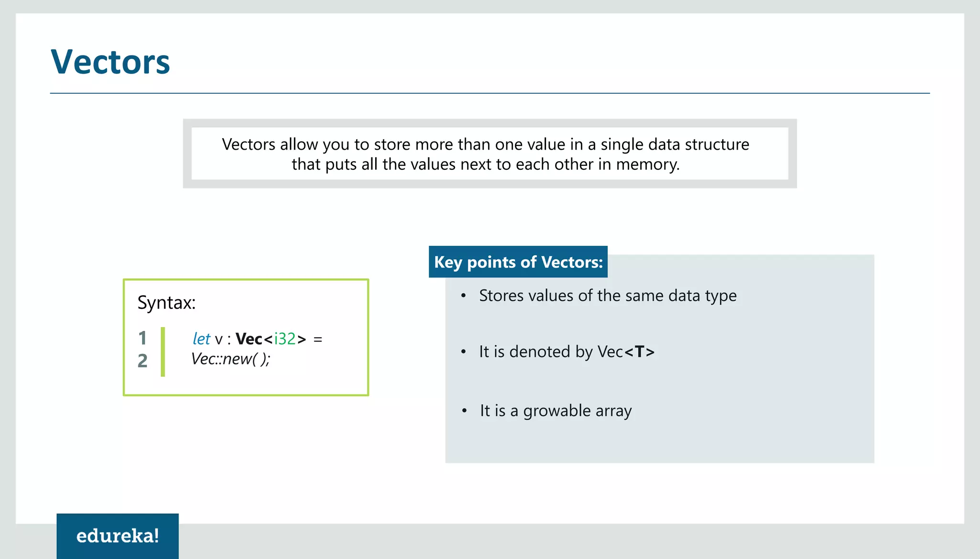This screenshot has width=980, height=559.
Task: Click the "Key points of Vectors:" header
Action: [518, 262]
